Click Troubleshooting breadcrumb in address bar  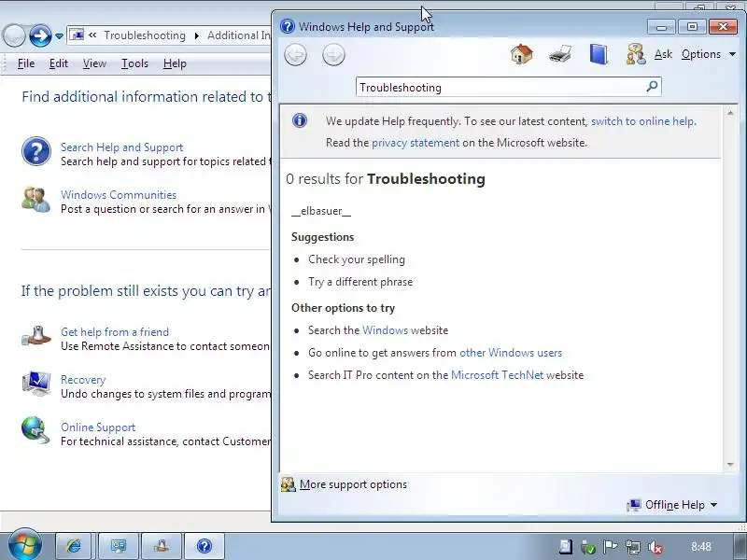[x=145, y=35]
